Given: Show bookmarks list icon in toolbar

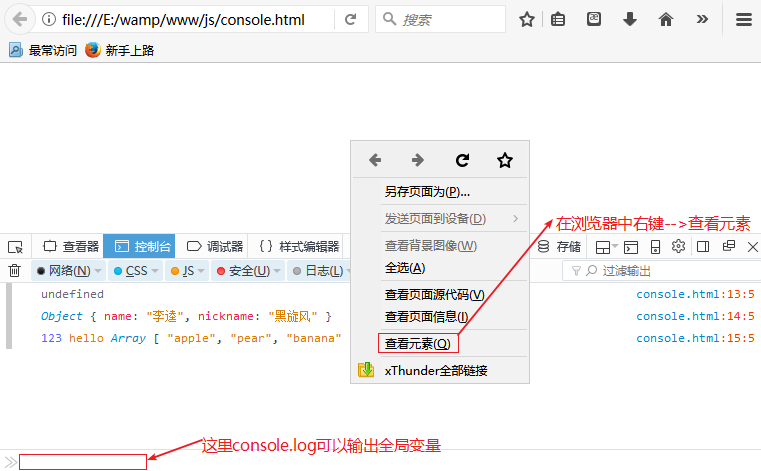Looking at the screenshot, I should coord(558,19).
